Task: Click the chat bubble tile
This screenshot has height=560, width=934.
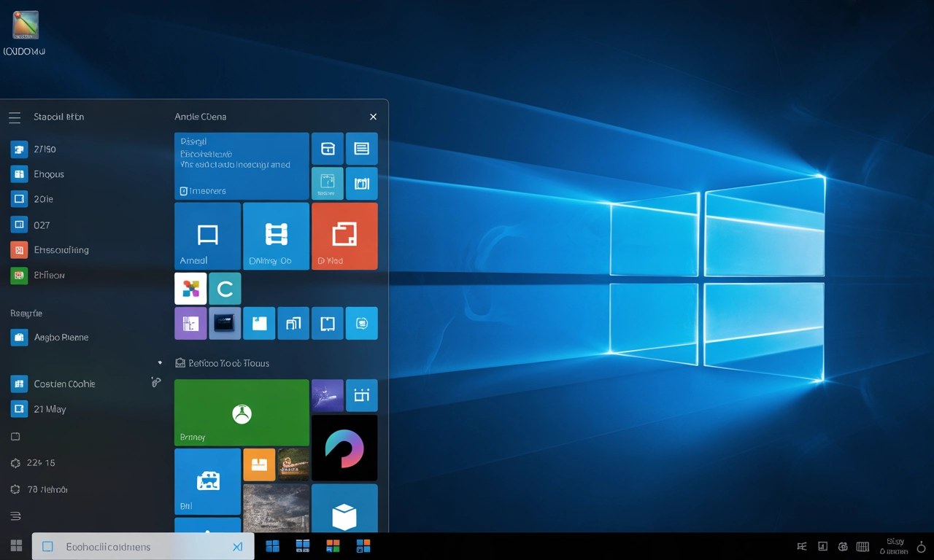Action: coord(361,323)
